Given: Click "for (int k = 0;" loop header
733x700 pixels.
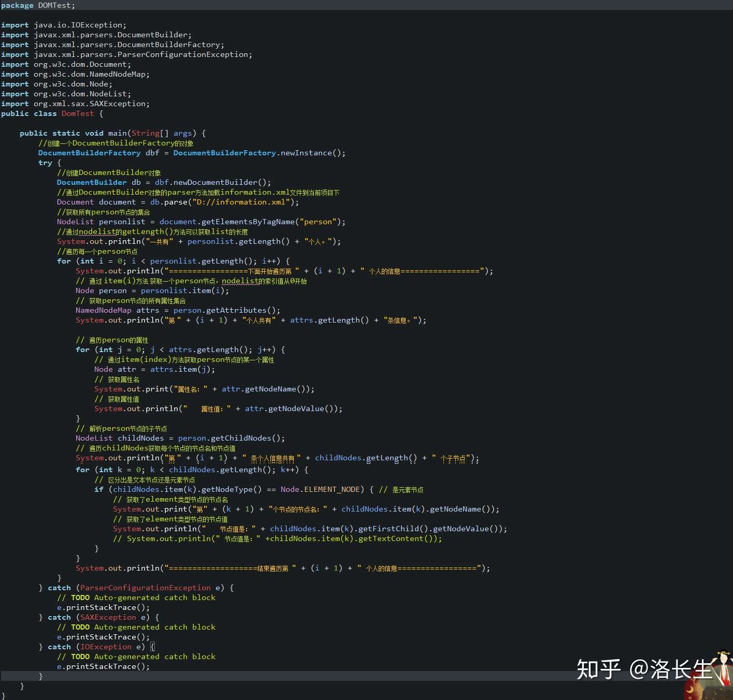Looking at the screenshot, I should 192,470.
